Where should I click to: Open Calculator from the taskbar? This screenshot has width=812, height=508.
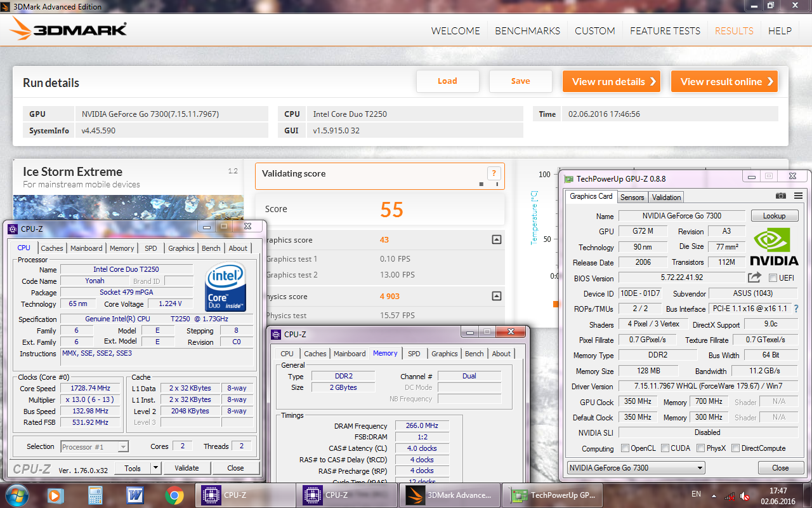(x=96, y=495)
